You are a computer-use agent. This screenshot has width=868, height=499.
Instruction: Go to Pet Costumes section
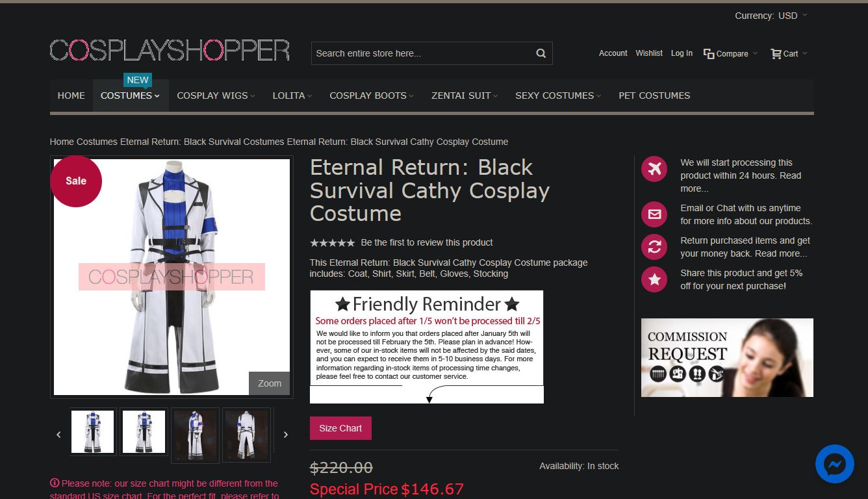tap(654, 96)
